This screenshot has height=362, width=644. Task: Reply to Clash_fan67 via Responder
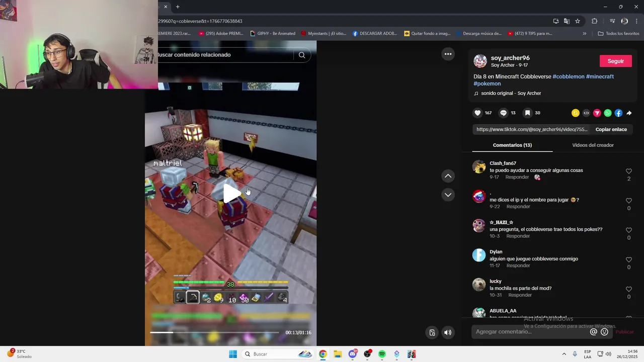517,177
